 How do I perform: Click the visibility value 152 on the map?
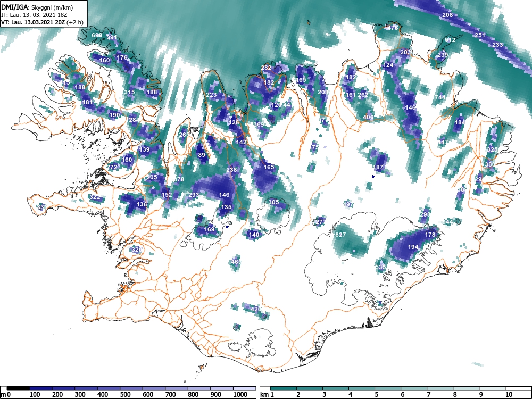tap(166, 195)
